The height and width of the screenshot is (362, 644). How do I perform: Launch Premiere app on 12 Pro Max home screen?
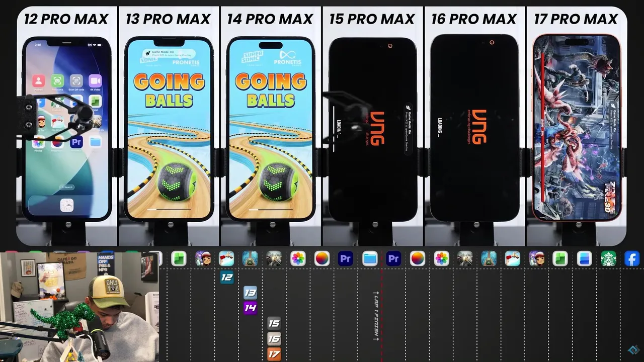click(76, 142)
